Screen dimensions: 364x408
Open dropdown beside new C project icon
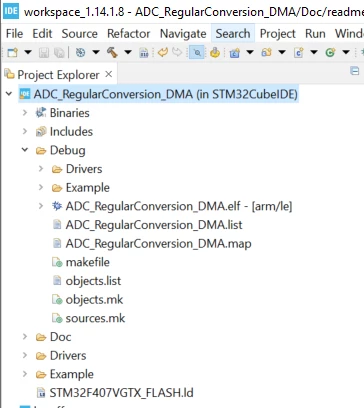coord(250,52)
